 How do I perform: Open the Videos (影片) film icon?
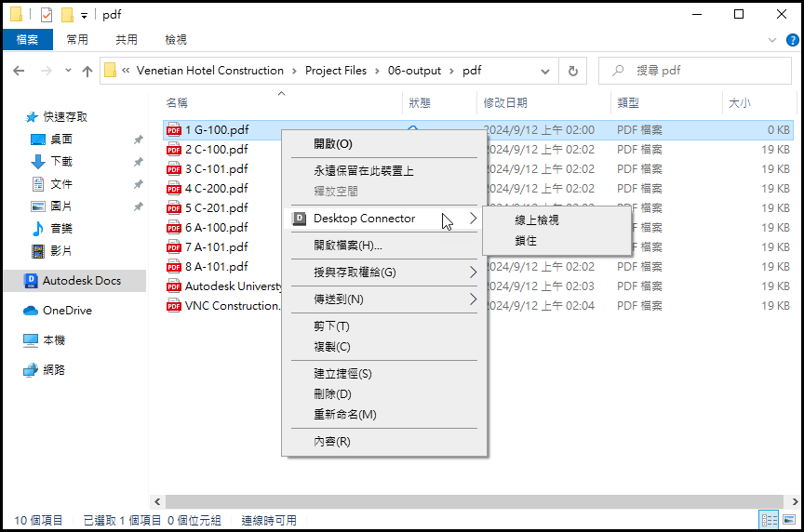(x=38, y=251)
